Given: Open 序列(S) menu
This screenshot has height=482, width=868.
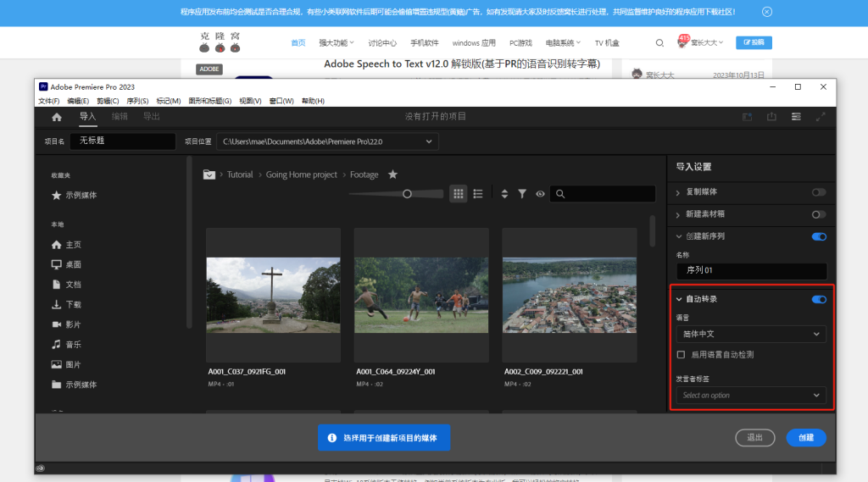Looking at the screenshot, I should [137, 101].
